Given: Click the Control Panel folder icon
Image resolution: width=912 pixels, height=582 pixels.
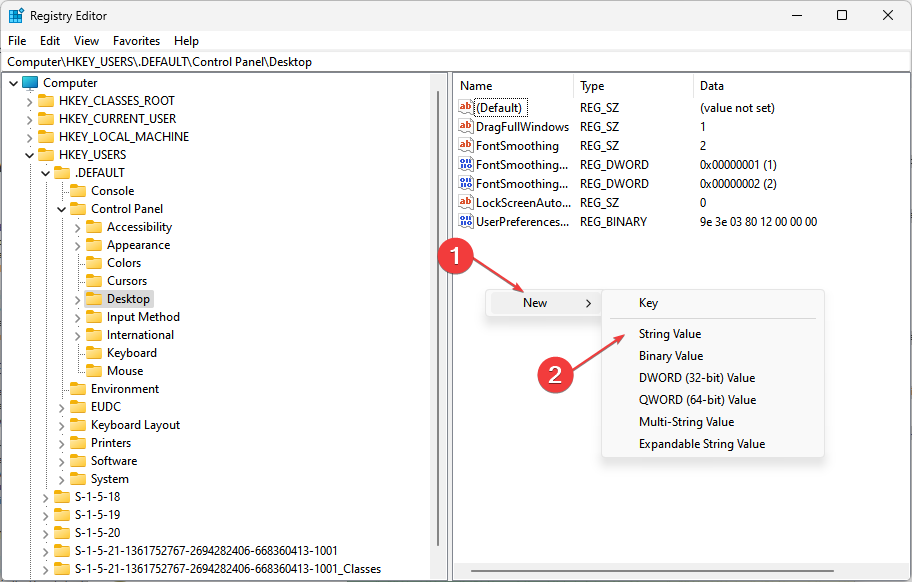Looking at the screenshot, I should pyautogui.click(x=78, y=209).
